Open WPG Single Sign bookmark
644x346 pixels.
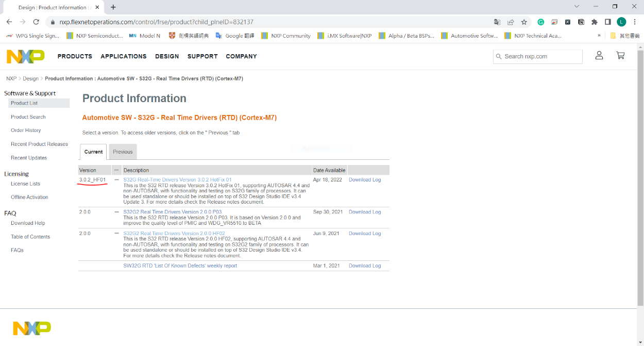point(32,36)
